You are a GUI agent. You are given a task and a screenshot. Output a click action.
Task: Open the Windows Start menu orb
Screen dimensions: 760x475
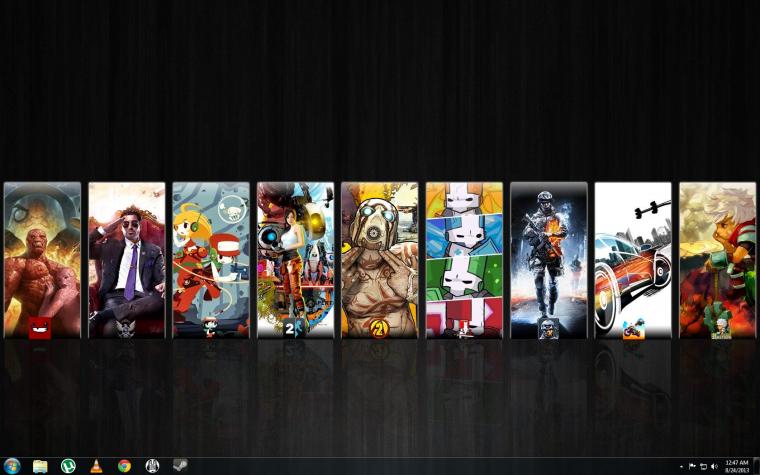coord(12,466)
